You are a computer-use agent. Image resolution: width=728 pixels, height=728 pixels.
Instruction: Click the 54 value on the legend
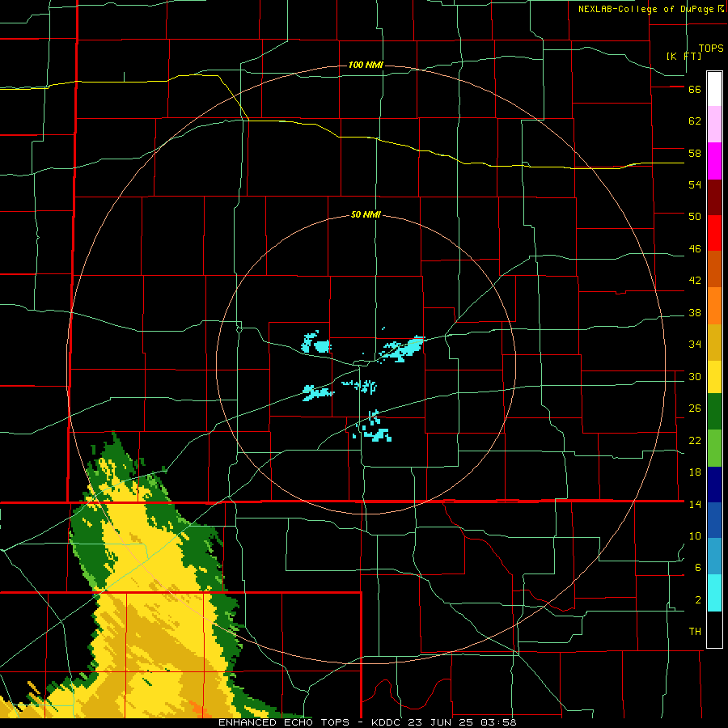click(x=695, y=184)
